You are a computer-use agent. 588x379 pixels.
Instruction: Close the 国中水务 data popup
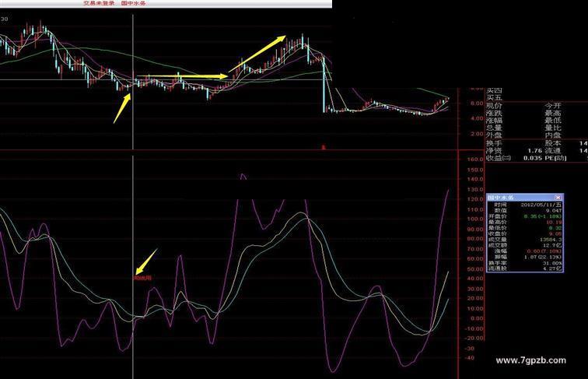point(558,198)
